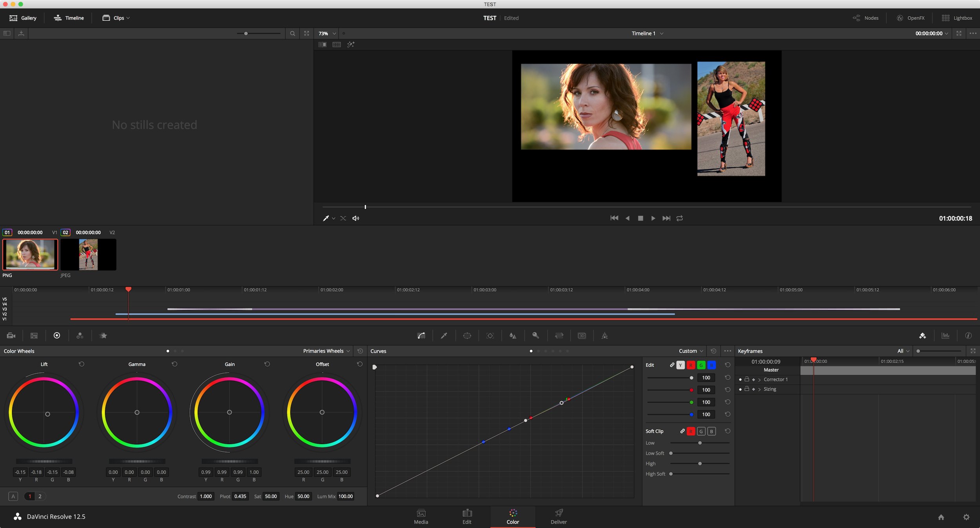
Task: Open the Tracker palette icon
Action: (x=490, y=336)
